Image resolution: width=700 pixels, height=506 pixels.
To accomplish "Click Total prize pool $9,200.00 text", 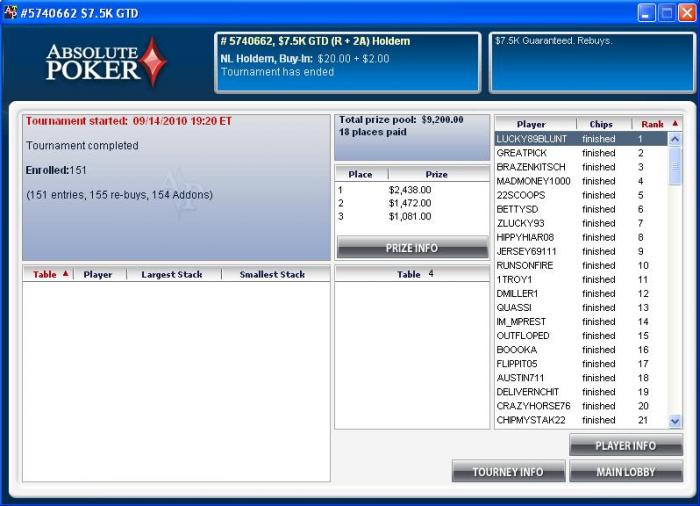I will pos(401,120).
